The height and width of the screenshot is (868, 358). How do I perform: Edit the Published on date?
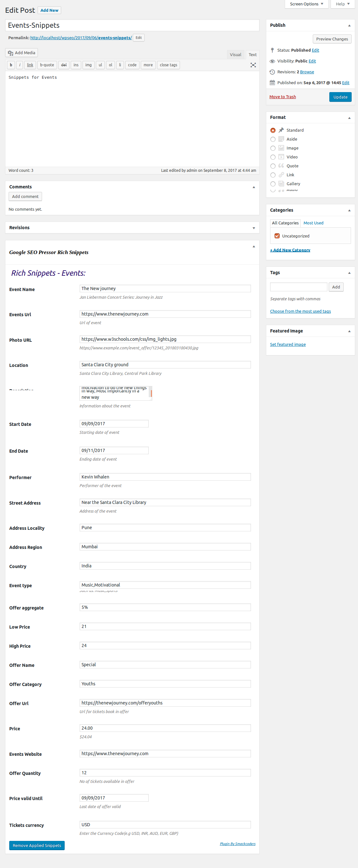click(x=346, y=83)
